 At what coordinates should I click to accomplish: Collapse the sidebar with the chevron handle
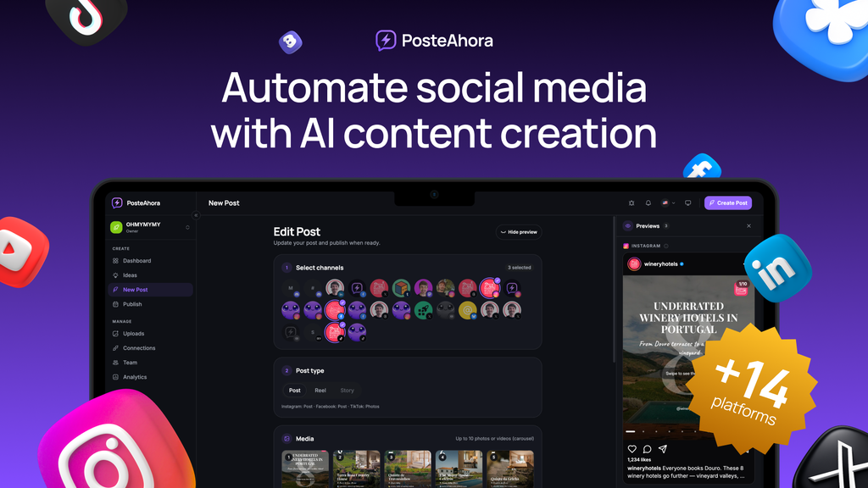tap(196, 215)
